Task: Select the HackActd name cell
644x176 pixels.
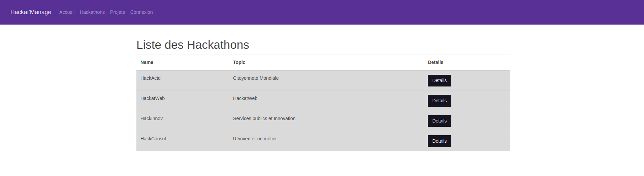Action: (x=151, y=78)
